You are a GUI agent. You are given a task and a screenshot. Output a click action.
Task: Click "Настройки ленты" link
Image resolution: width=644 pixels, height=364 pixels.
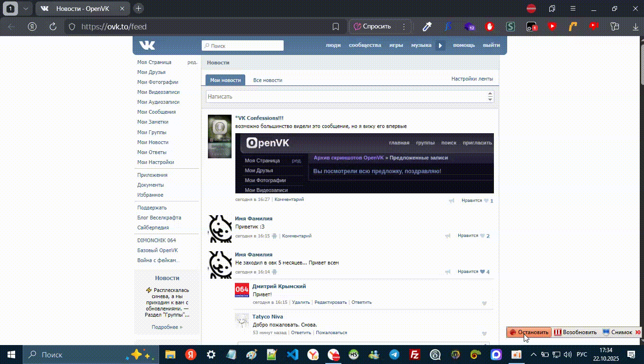[x=472, y=79]
